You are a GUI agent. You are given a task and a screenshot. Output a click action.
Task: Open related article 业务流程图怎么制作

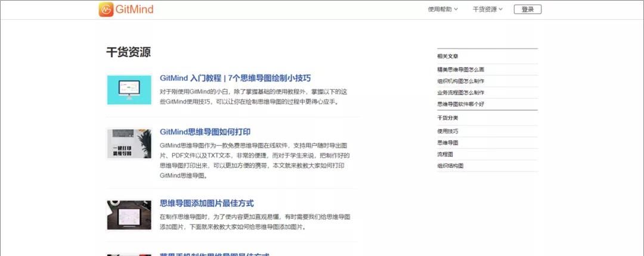click(x=461, y=93)
